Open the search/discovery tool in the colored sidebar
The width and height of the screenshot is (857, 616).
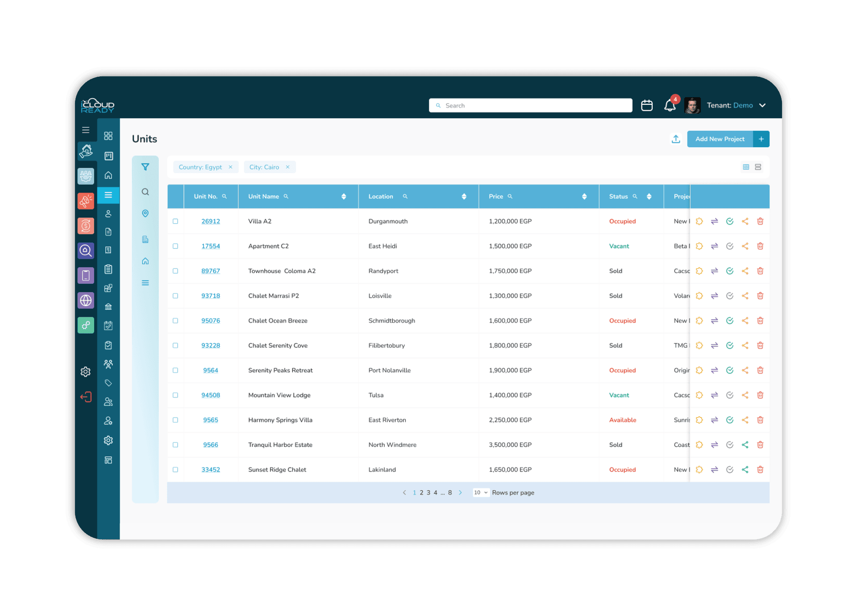coord(86,251)
